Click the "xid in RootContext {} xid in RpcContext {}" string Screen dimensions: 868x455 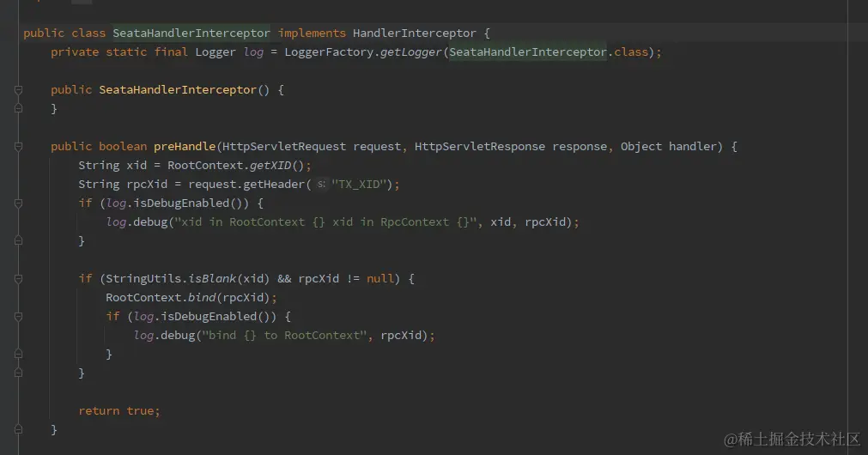(325, 222)
